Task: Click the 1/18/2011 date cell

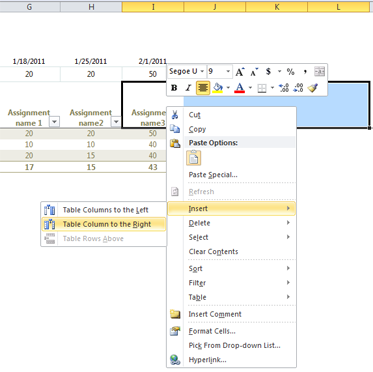Action: coord(29,61)
